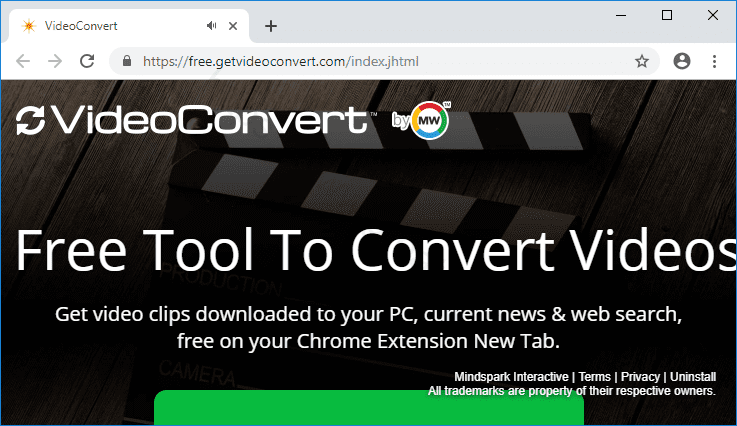Image resolution: width=737 pixels, height=426 pixels.
Task: Click the large green download button
Action: (x=368, y=408)
